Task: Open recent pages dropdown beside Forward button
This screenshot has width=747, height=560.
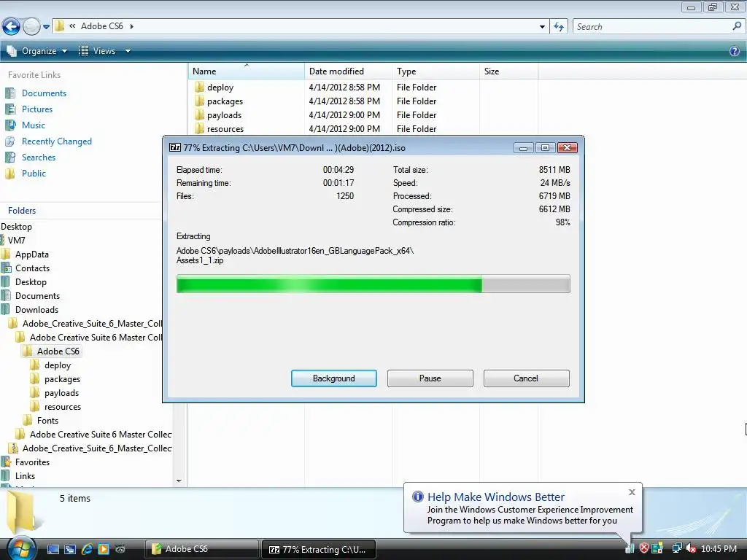Action: click(x=46, y=27)
